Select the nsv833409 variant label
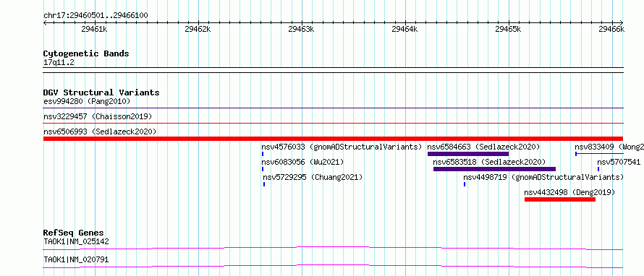The width and height of the screenshot is (644, 276). 609,147
